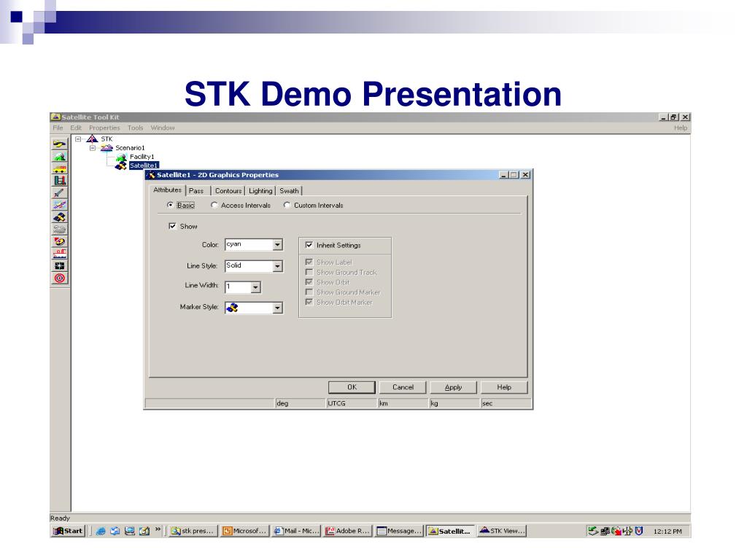Select the Missile object tool in sidebar
The height and width of the screenshot is (560, 747).
tap(60, 192)
